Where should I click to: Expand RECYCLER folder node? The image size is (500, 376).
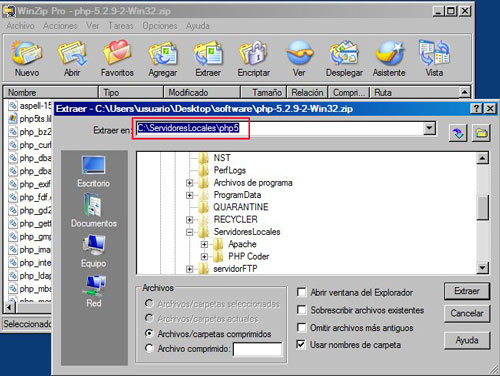190,220
